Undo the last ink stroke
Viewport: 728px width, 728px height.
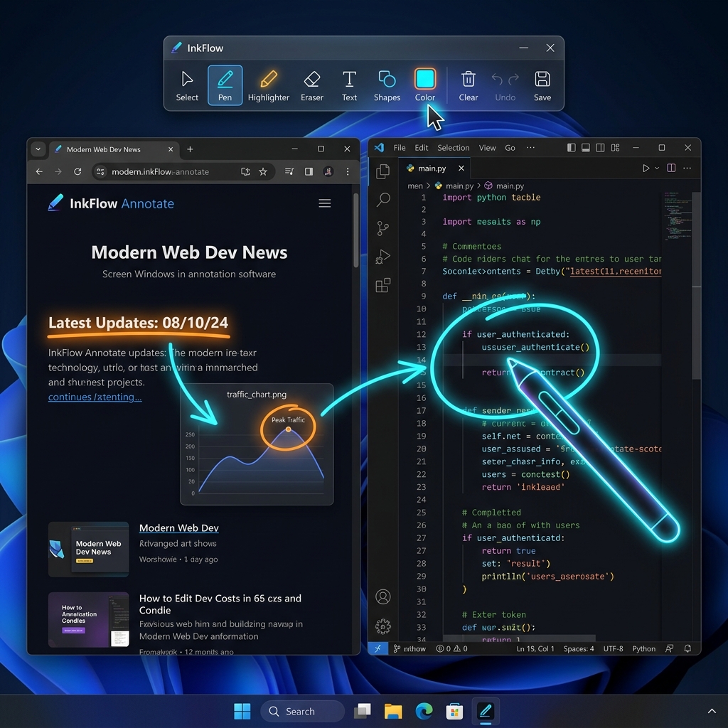[497, 80]
